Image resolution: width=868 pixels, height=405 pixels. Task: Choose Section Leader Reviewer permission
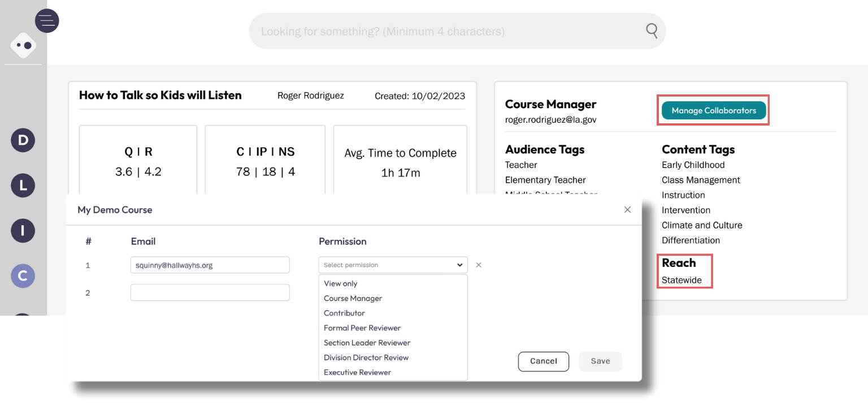(367, 342)
